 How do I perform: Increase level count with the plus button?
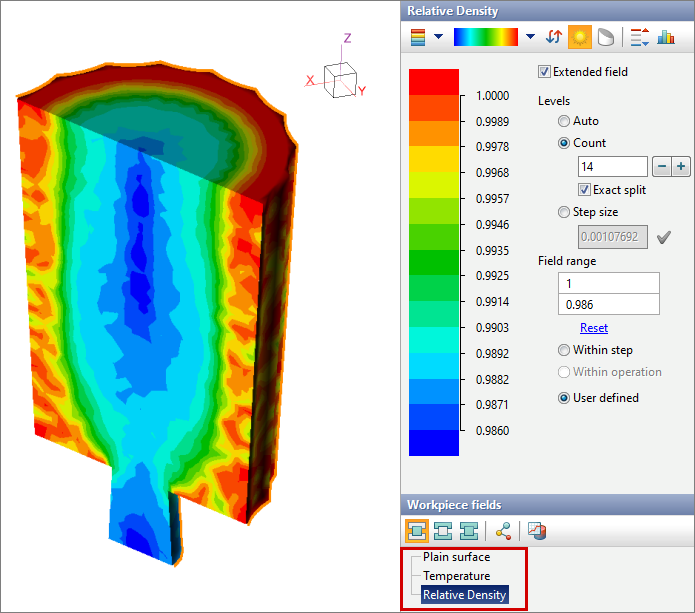coord(681,166)
